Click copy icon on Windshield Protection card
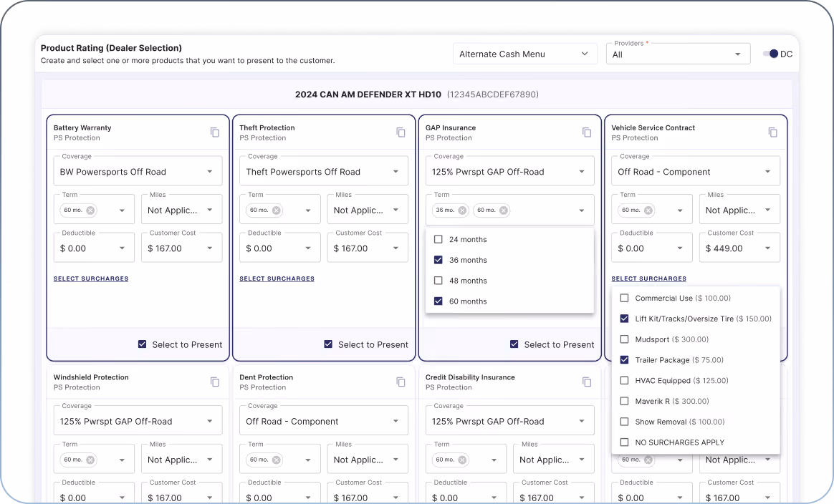Screen dimensions: 834x504 [x=215, y=382]
